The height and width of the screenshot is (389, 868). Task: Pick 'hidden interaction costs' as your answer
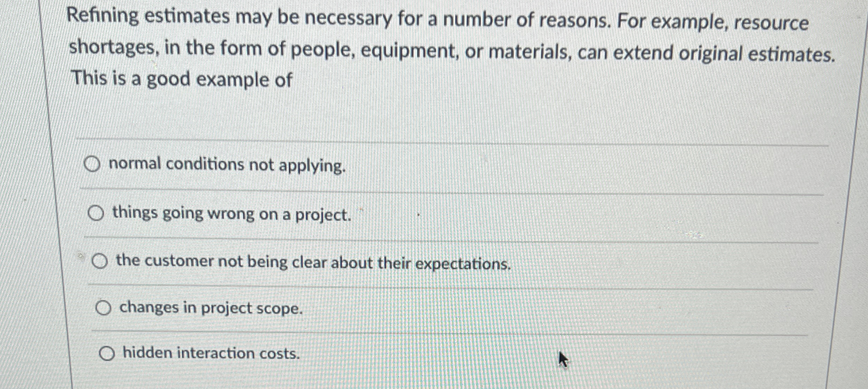click(107, 354)
